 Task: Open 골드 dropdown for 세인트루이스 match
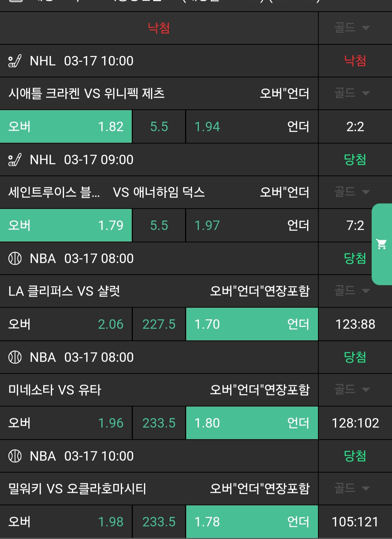tap(352, 192)
